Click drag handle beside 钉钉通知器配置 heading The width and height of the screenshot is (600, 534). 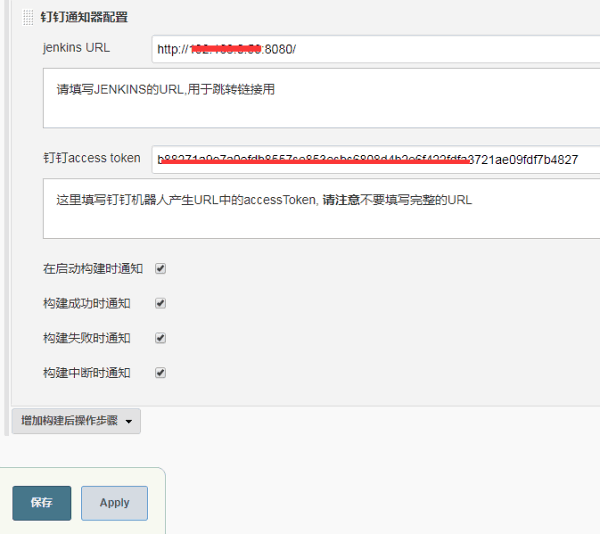click(x=28, y=17)
